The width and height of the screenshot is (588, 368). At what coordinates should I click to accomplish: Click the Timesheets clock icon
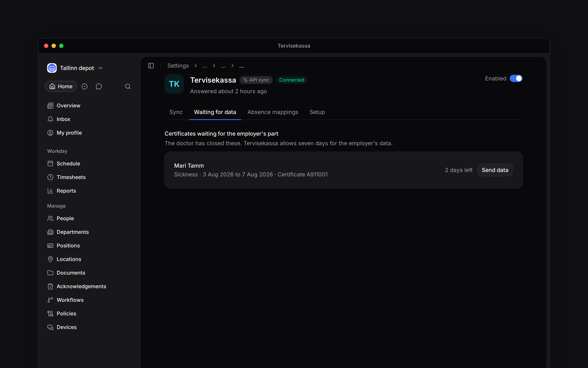(x=50, y=177)
